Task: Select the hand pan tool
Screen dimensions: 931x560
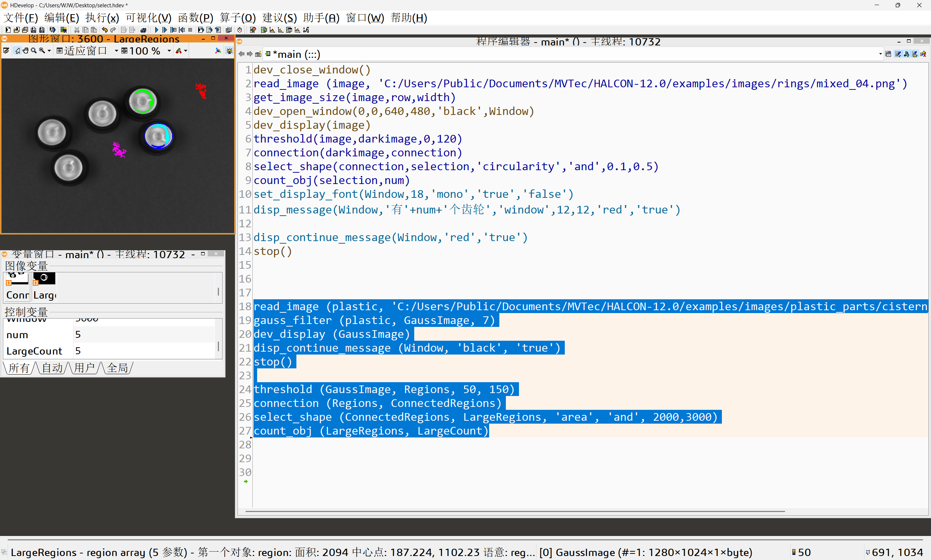Action: click(26, 51)
